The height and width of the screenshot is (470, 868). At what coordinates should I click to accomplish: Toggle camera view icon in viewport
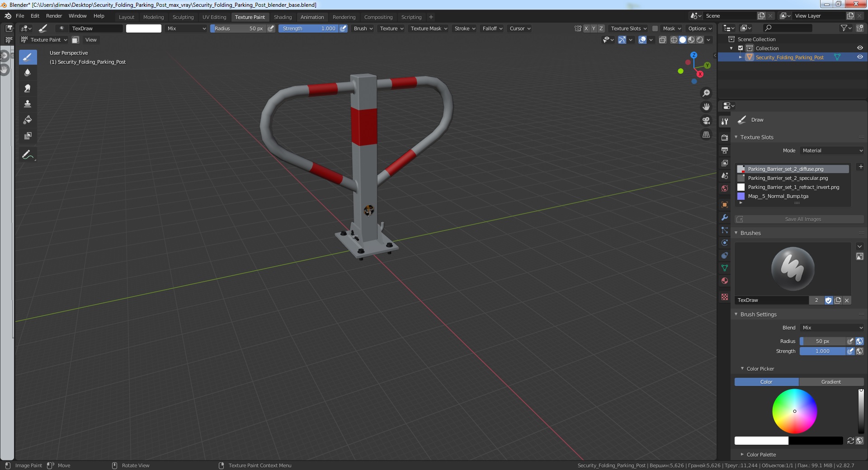[x=706, y=121]
